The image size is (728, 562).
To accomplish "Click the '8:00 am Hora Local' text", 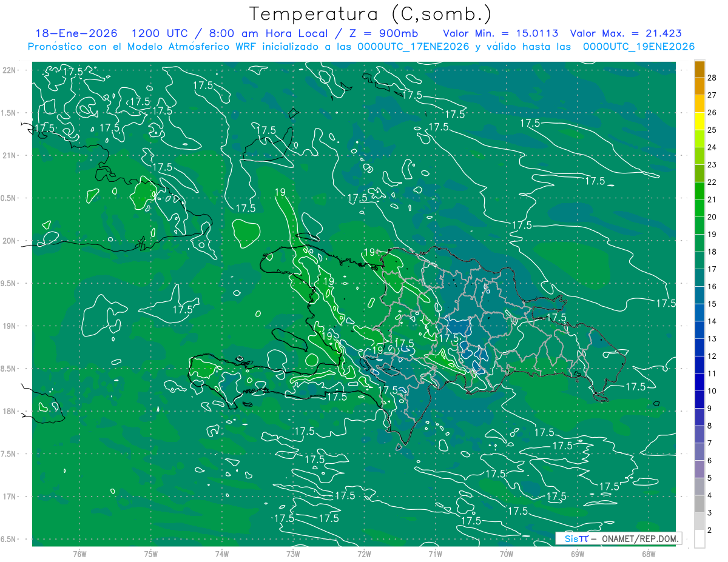I will pos(269,33).
